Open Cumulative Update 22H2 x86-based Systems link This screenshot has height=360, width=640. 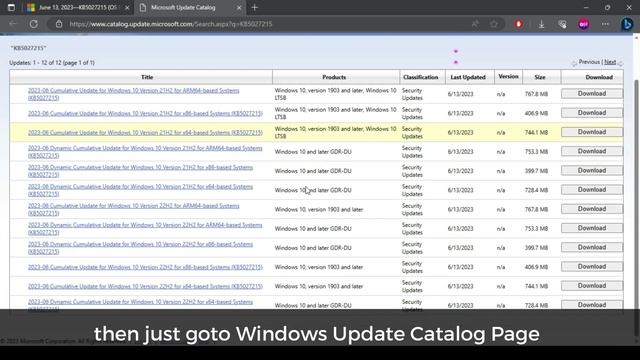pyautogui.click(x=145, y=267)
